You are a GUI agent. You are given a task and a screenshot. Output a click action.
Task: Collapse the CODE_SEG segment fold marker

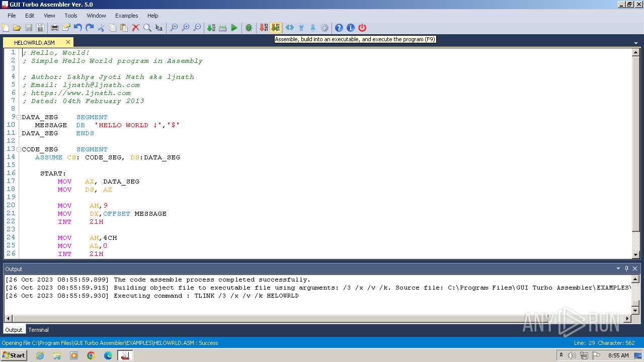pos(19,149)
